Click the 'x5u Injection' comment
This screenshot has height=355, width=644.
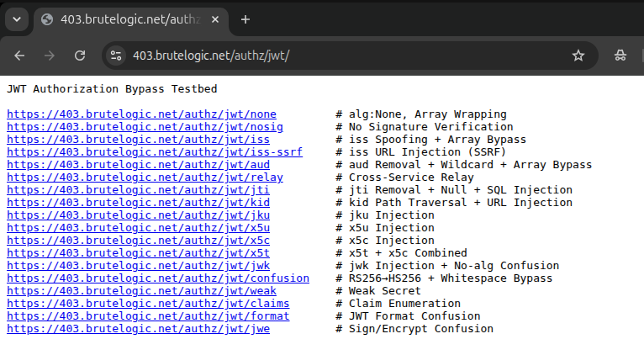click(392, 228)
